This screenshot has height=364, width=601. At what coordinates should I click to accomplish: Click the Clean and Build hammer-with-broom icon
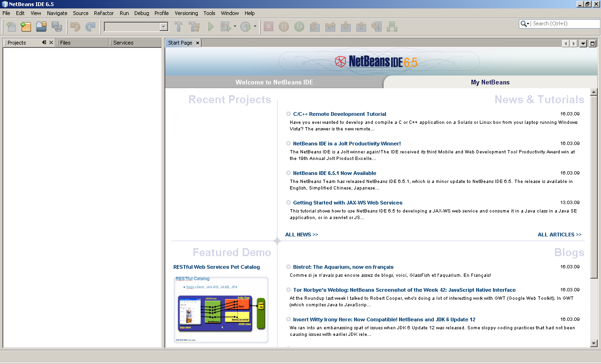pyautogui.click(x=194, y=27)
